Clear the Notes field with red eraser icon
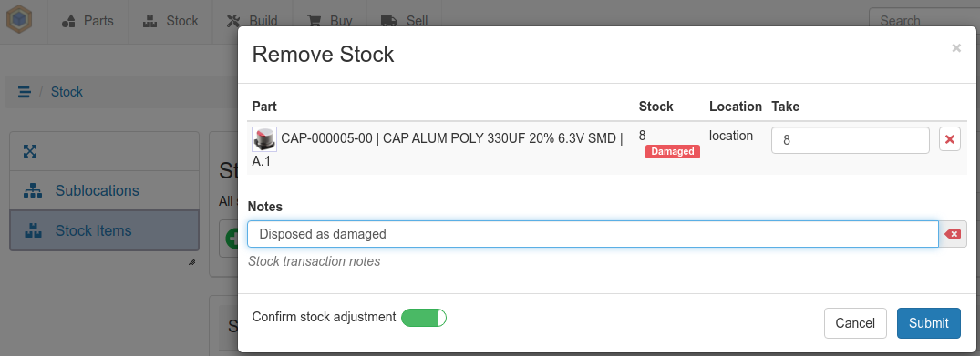The height and width of the screenshot is (356, 980). [953, 234]
